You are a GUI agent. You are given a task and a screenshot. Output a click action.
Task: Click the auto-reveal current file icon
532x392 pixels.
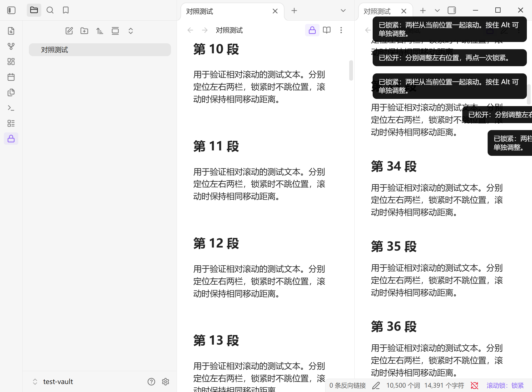[115, 31]
